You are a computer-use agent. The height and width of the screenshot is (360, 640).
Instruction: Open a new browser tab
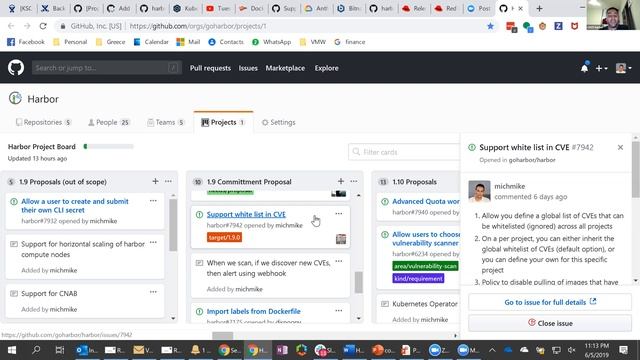click(x=539, y=8)
